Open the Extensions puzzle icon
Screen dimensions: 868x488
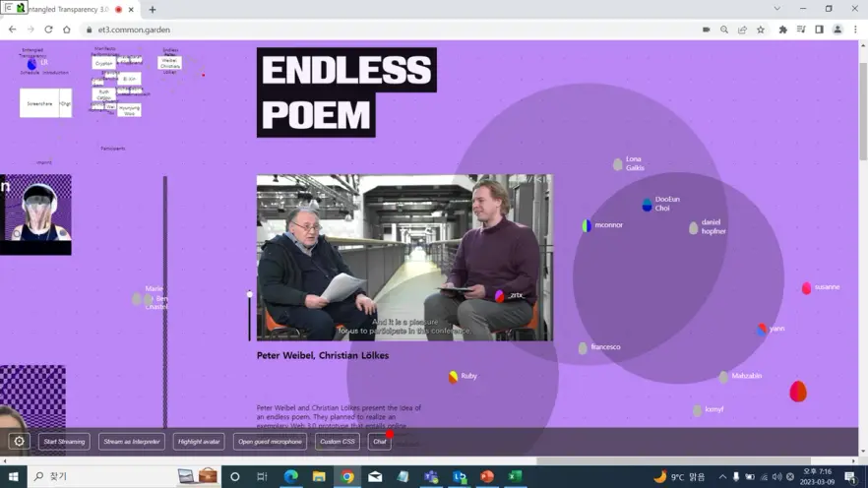pyautogui.click(x=782, y=30)
